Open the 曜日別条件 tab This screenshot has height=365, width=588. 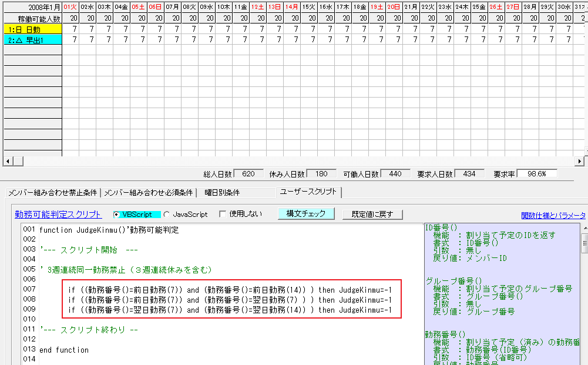pos(222,192)
